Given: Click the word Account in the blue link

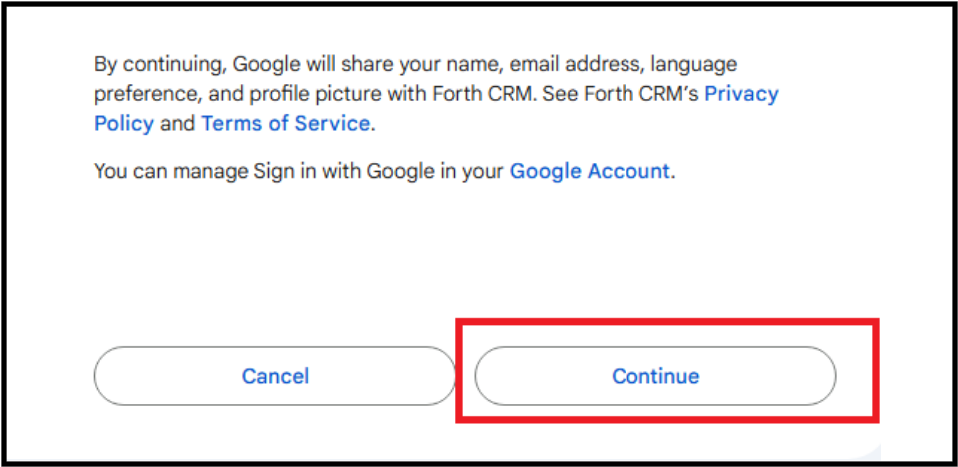Looking at the screenshot, I should (627, 171).
